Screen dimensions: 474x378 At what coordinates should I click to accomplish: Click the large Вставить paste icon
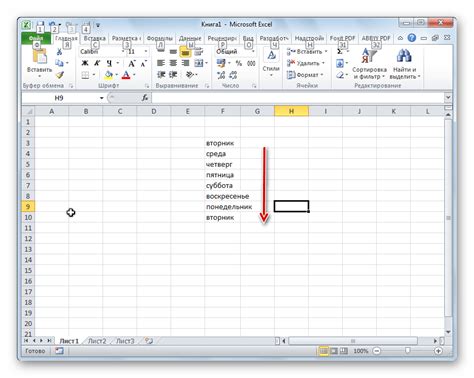tap(39, 56)
